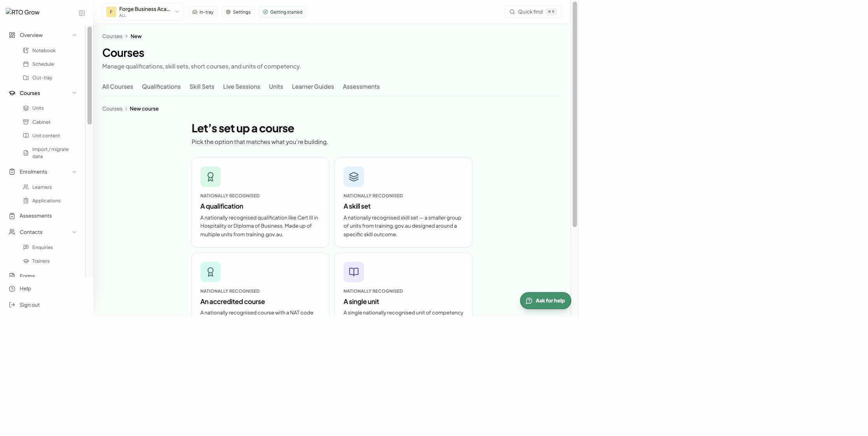Open the Schedule calendar page

(x=43, y=64)
